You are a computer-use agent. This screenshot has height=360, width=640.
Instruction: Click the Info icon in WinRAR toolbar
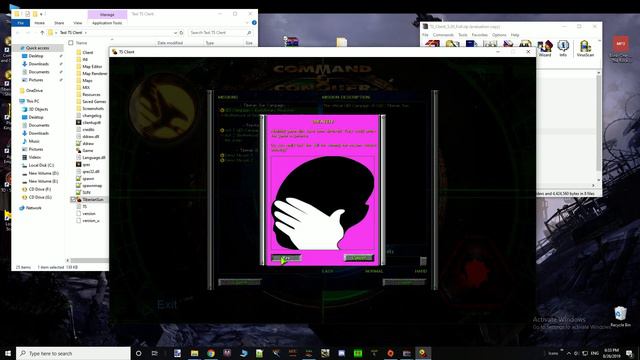(x=563, y=49)
